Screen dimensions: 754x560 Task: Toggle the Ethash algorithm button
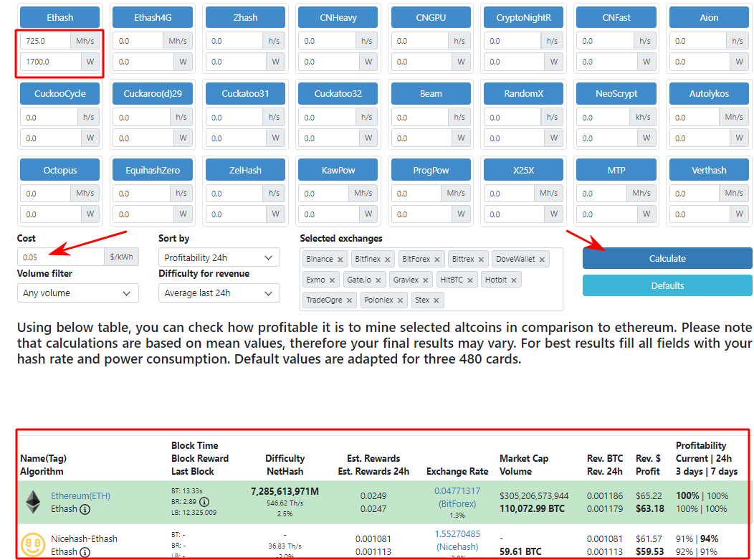click(x=59, y=17)
